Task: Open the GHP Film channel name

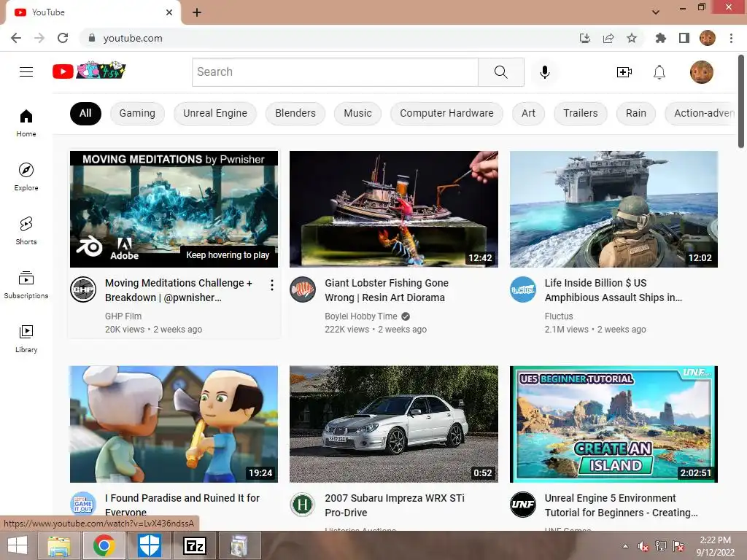Action: 123,316
